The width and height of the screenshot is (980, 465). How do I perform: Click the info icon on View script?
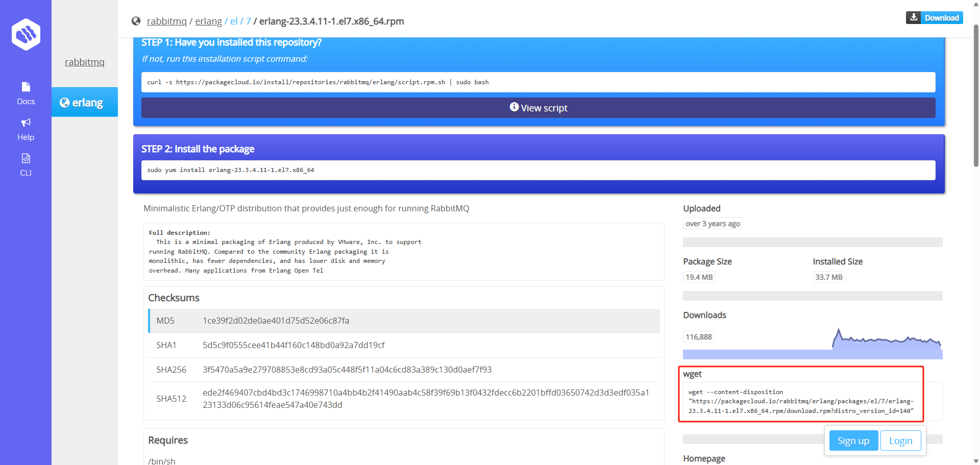514,107
